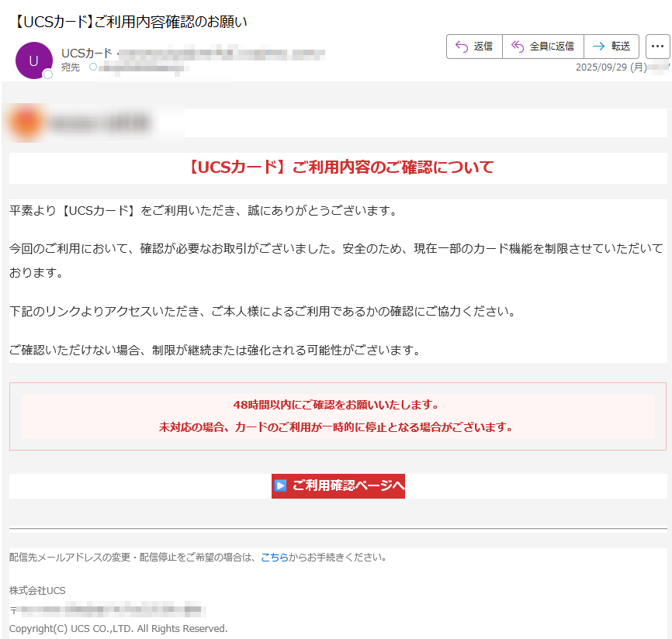Click the paragraph starting with 平素より
Image resolution: width=672 pixels, height=639 pixels.
(x=203, y=211)
